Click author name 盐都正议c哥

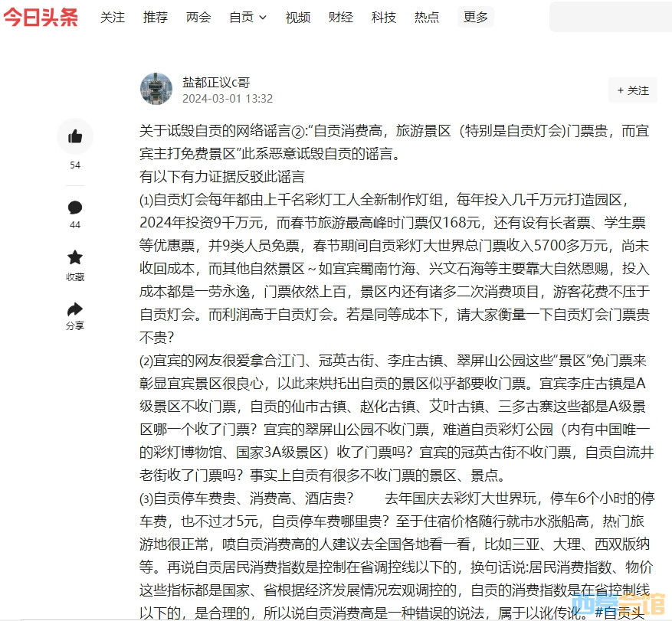click(215, 82)
